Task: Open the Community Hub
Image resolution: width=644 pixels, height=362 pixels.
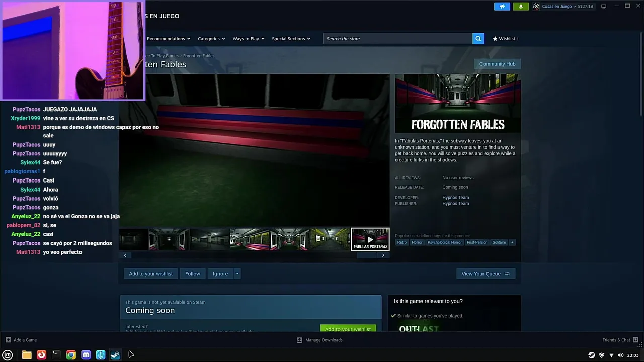Action: [x=497, y=64]
